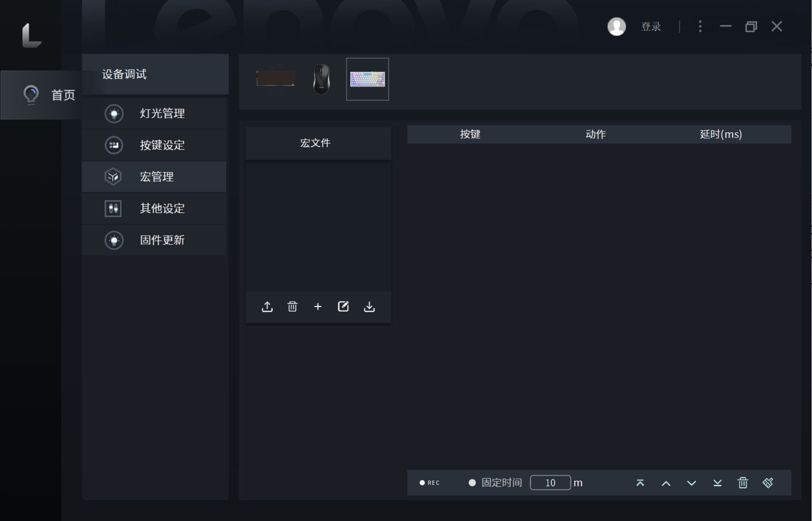Add a new macro file with the plus icon
Image resolution: width=812 pixels, height=521 pixels.
pyautogui.click(x=318, y=306)
